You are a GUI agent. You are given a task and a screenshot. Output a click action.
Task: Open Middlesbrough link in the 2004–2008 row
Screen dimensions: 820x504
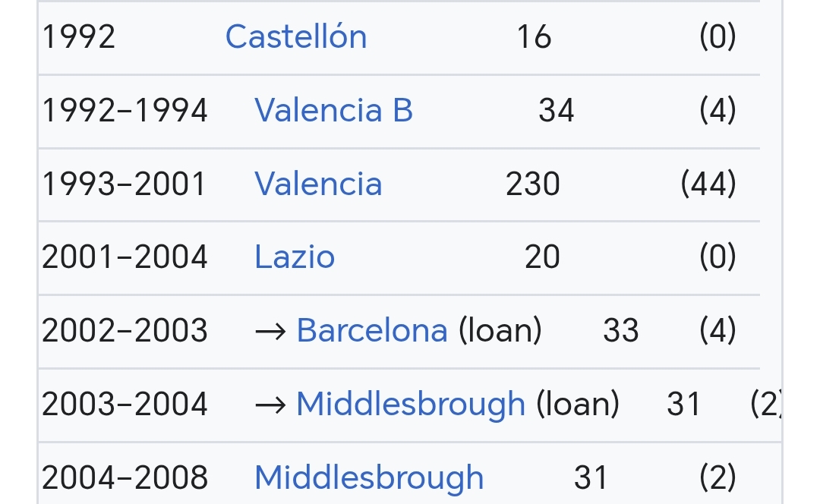tap(369, 478)
